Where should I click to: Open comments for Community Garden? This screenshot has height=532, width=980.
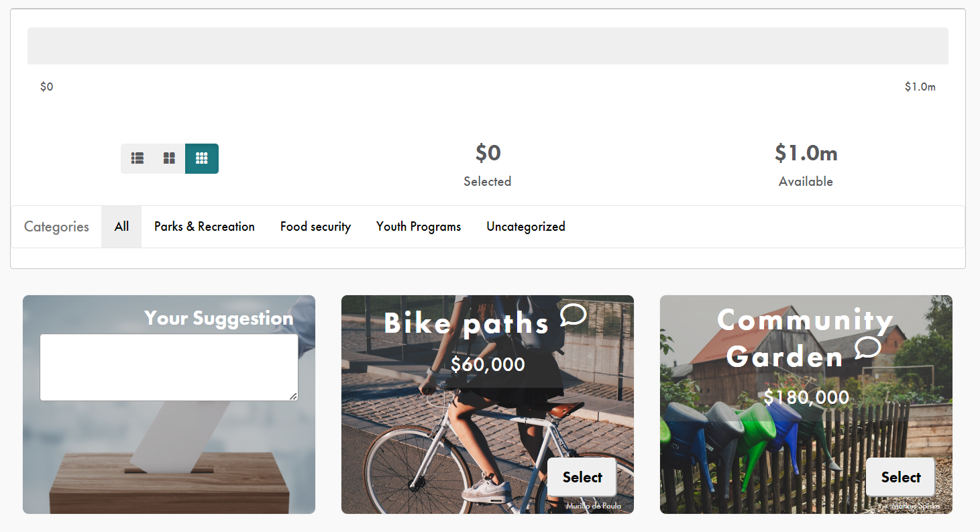click(x=867, y=348)
